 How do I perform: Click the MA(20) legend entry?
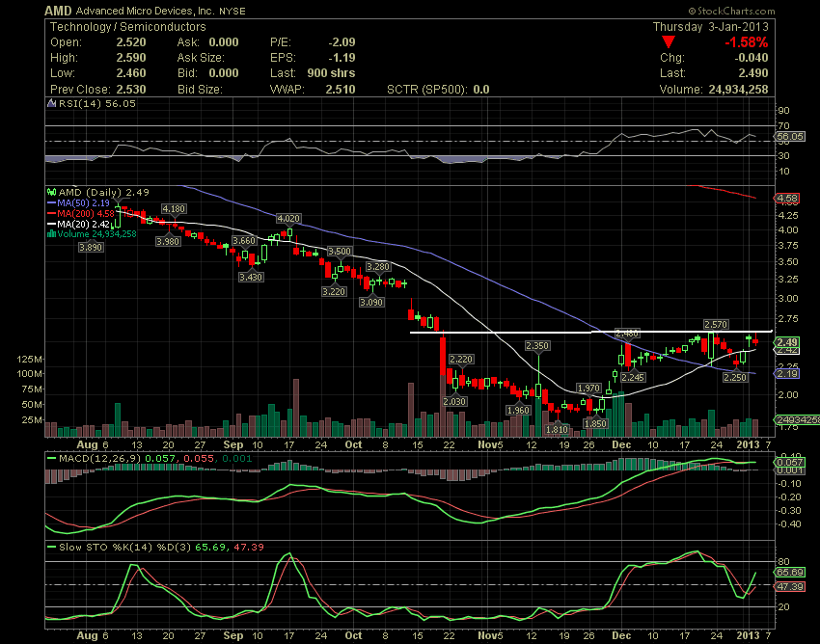coord(78,224)
